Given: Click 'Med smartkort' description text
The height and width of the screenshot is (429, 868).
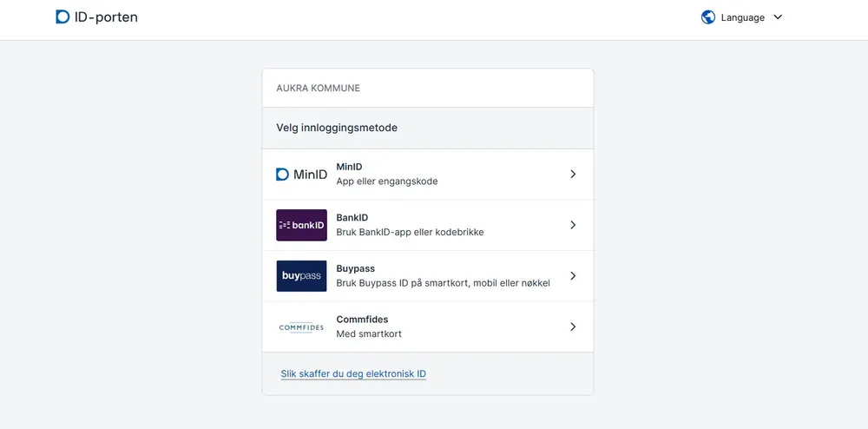Looking at the screenshot, I should click(369, 334).
